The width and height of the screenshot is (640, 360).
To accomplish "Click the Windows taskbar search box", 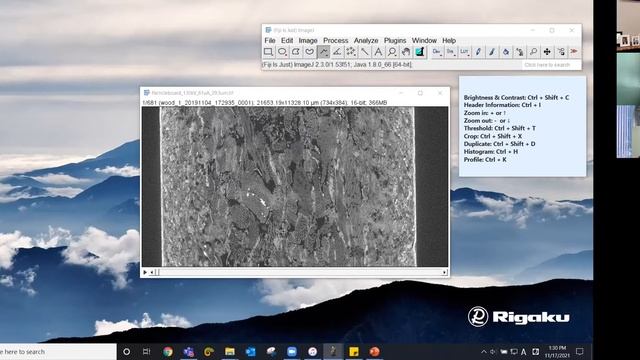I will pyautogui.click(x=58, y=351).
